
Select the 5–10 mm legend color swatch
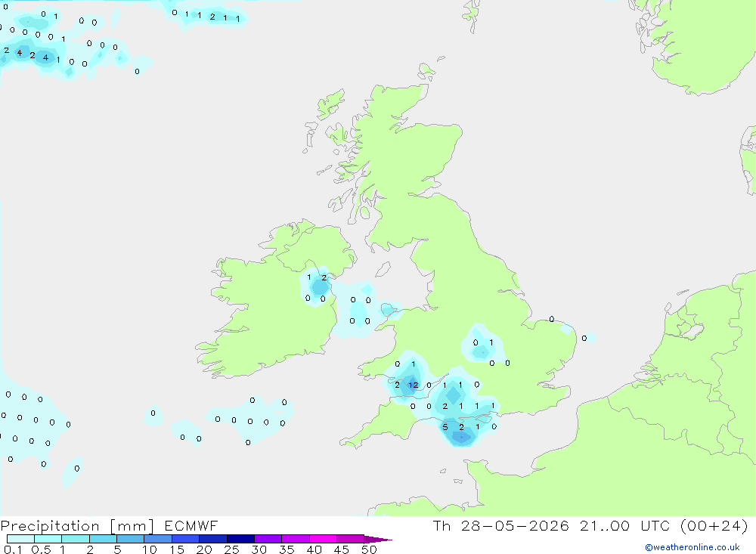coord(130,539)
